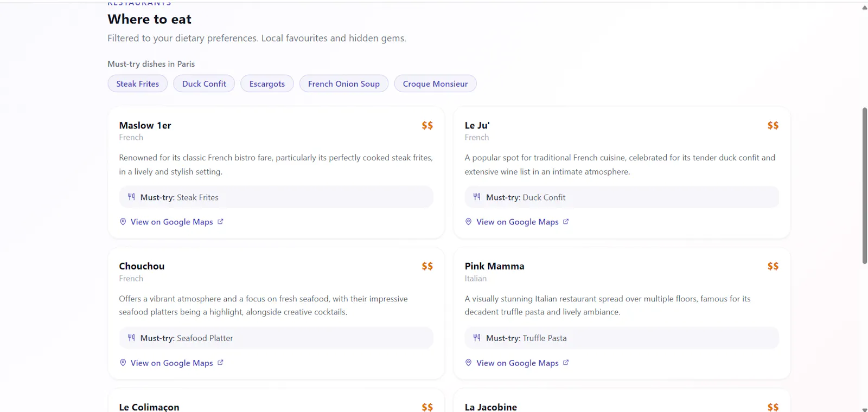Screen dimensions: 868x412
Task: Click the Italian cuisine label under Pink Mamma
Action: [475, 278]
